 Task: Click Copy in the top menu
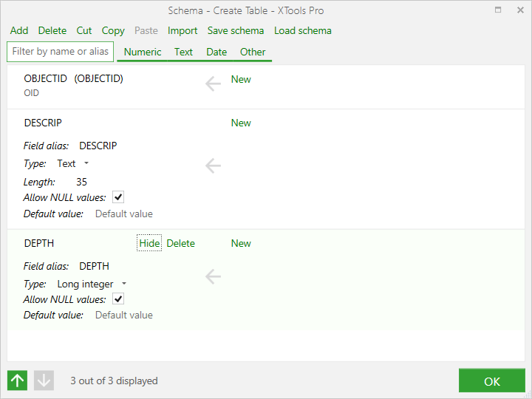[x=113, y=30]
